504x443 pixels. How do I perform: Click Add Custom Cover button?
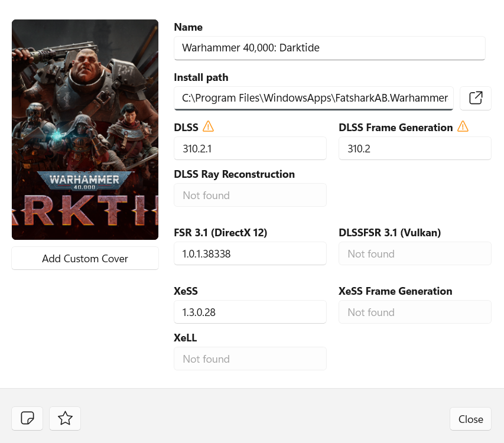(x=85, y=258)
